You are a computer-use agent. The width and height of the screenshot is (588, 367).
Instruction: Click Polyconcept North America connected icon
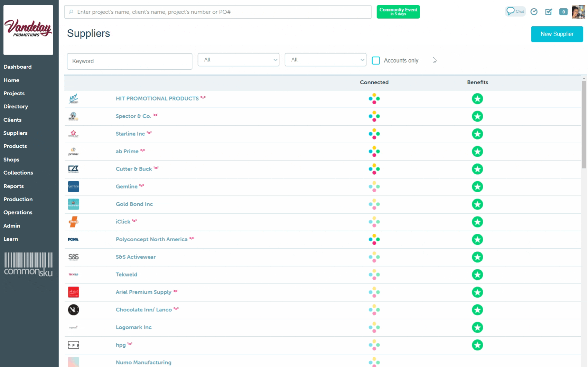(x=374, y=240)
